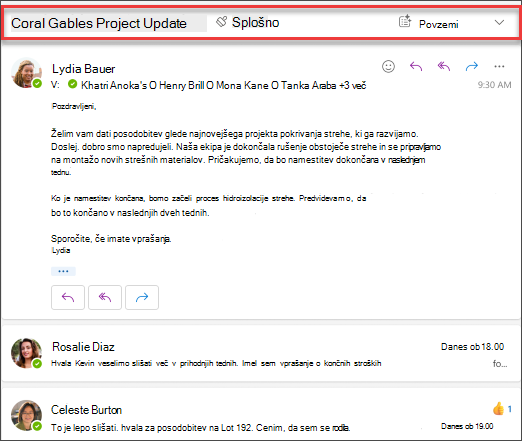Click the Danes ob 19.00 timestamp
The height and width of the screenshot is (441, 522).
coord(467,426)
